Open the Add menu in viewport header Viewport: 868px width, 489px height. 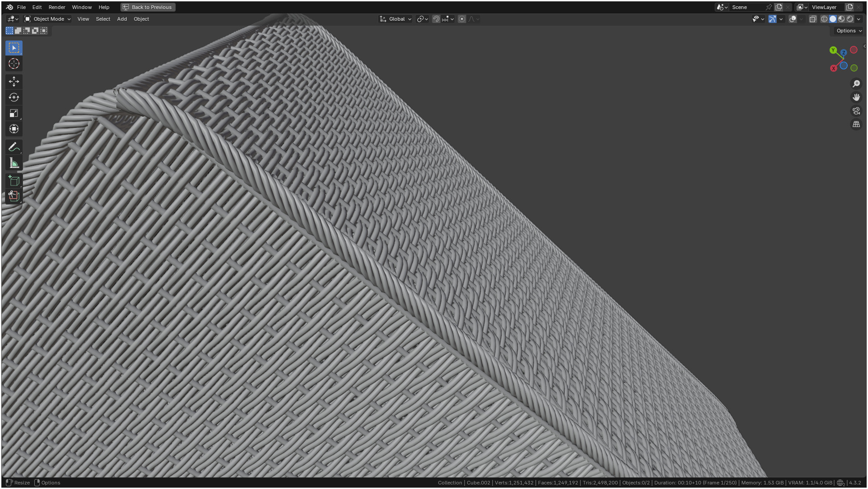[122, 19]
